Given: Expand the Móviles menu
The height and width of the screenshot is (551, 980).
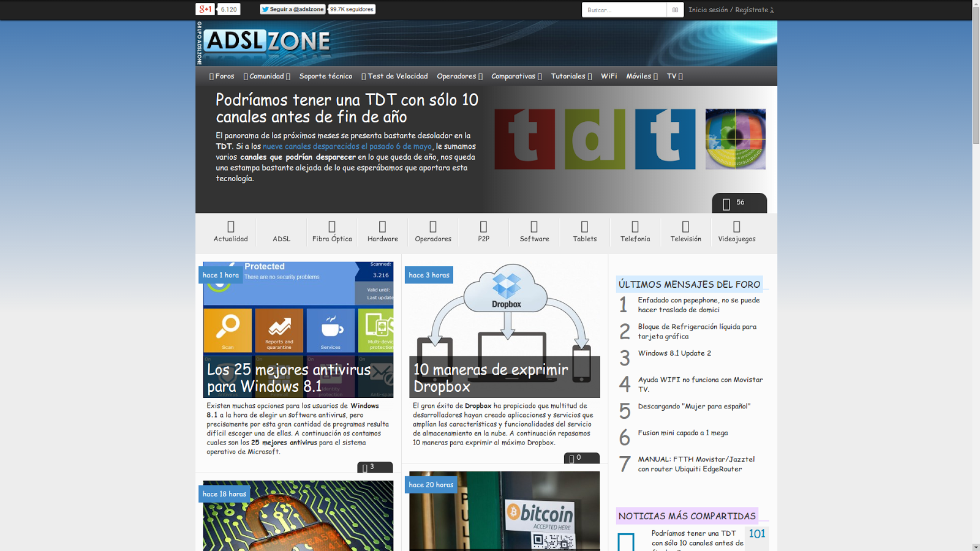Looking at the screenshot, I should (642, 76).
